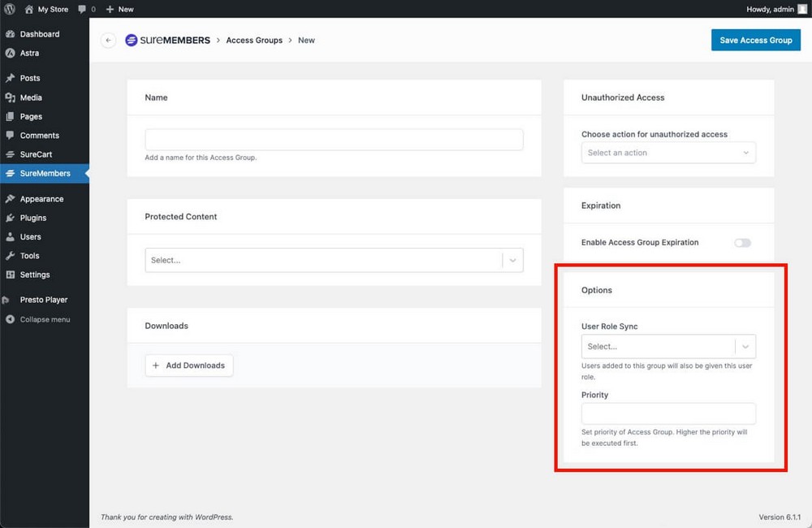Viewport: 812px width, 528px height.
Task: Click the Tools wrench icon
Action: click(10, 255)
